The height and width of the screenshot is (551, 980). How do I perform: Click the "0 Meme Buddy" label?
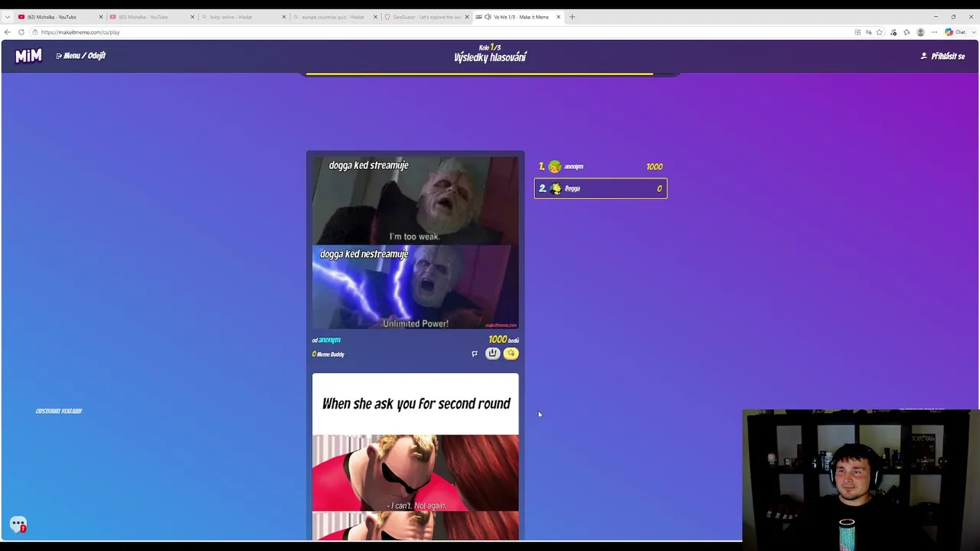click(x=328, y=354)
